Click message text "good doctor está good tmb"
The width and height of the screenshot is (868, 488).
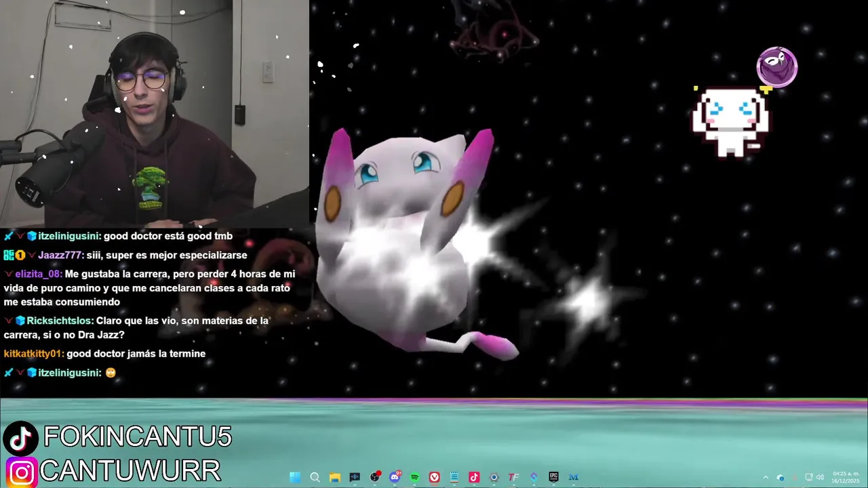pyautogui.click(x=168, y=236)
